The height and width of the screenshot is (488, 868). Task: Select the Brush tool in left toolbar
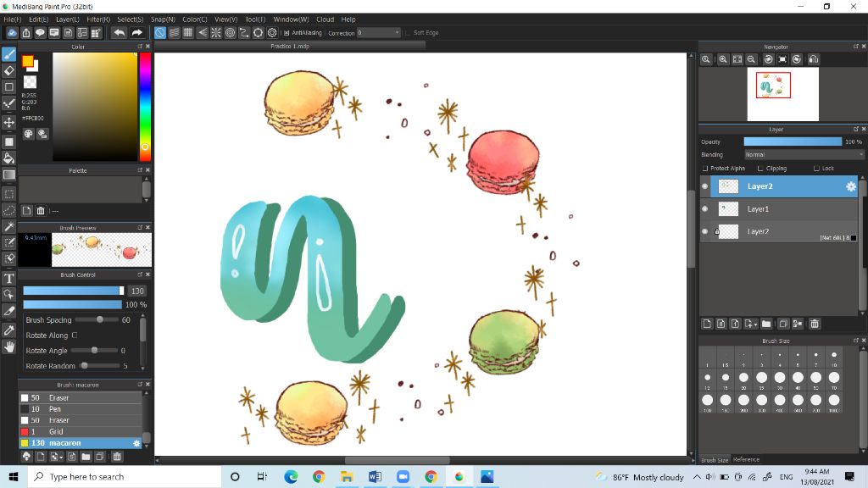pos(8,53)
